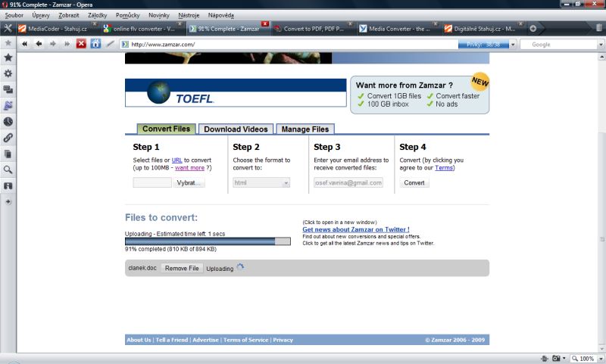Close the 91% Complete - Zamzar tab
Image resolution: width=606 pixels, height=364 pixels.
click(264, 24)
